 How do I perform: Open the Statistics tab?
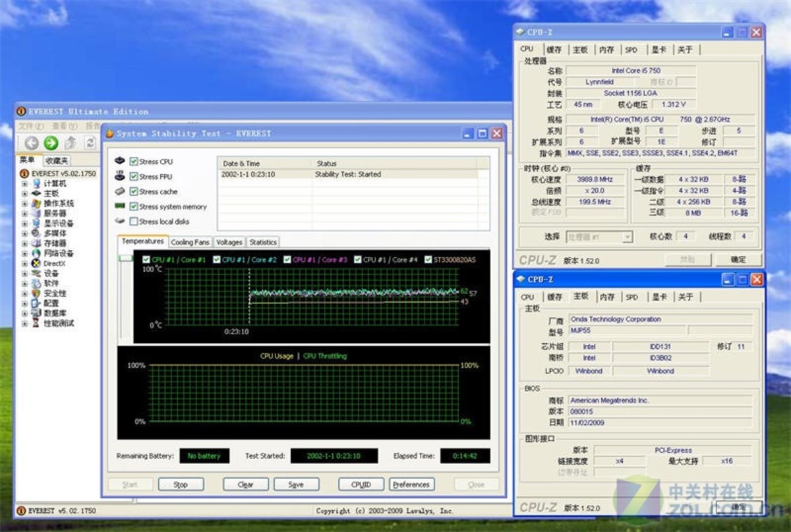[x=263, y=243]
